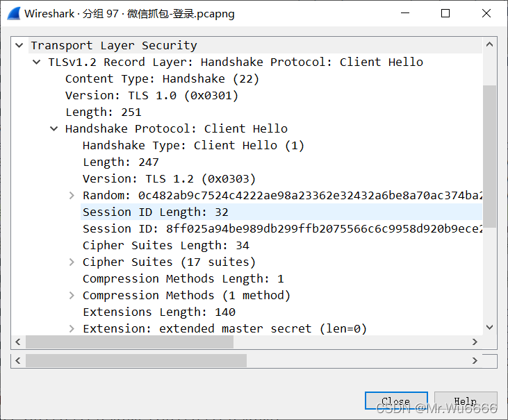Expand the Cipher Suites (17 suites) node
Image resolution: width=508 pixels, height=420 pixels.
72,262
